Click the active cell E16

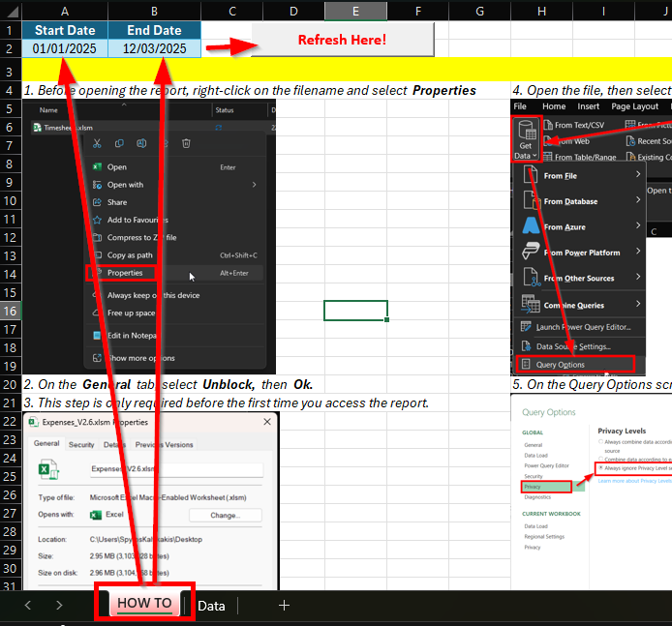pyautogui.click(x=355, y=311)
